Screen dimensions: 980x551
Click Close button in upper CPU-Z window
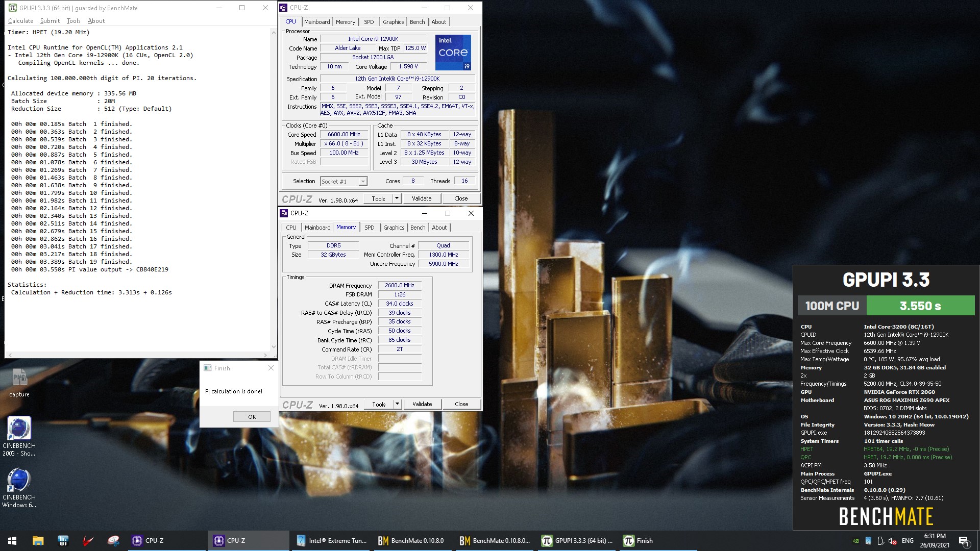point(461,199)
